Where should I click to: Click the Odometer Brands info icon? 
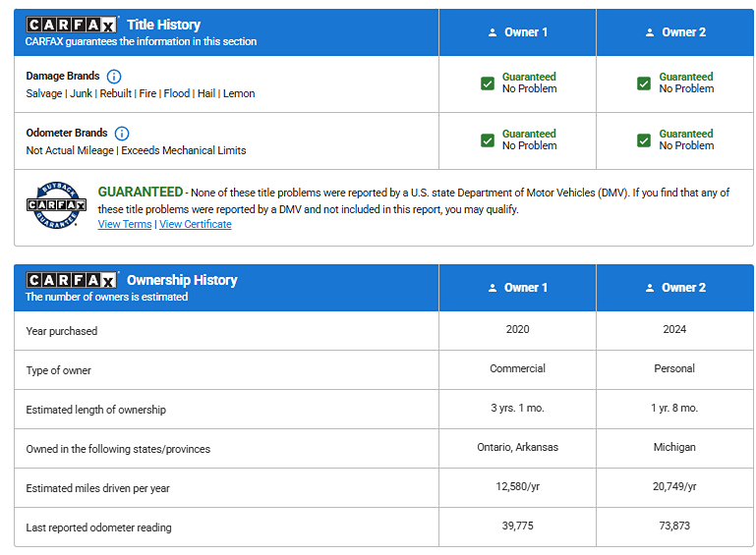coord(122,134)
